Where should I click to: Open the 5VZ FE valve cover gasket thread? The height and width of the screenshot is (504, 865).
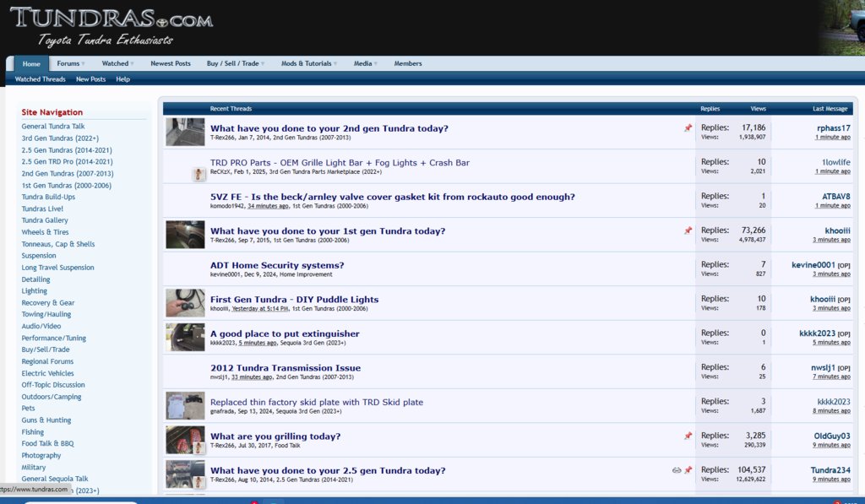pyautogui.click(x=392, y=197)
